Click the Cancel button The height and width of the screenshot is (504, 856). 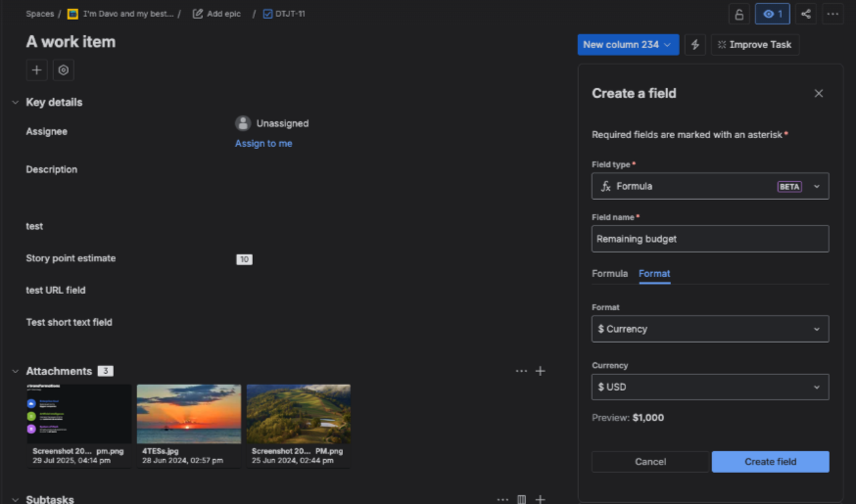click(650, 462)
